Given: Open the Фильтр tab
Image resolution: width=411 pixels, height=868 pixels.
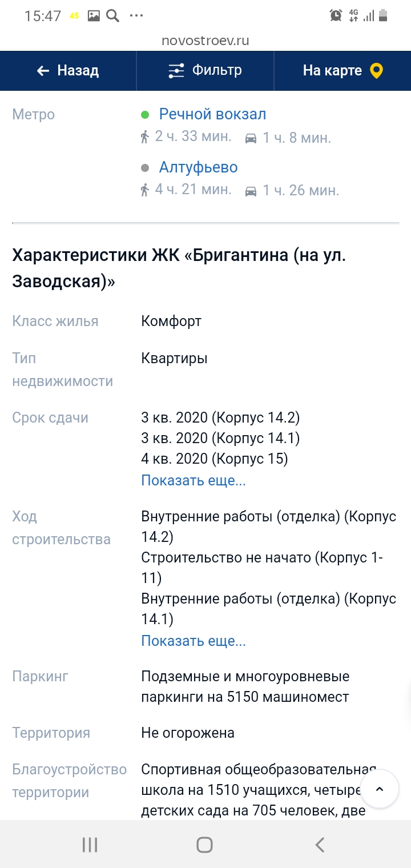Looking at the screenshot, I should tap(205, 71).
